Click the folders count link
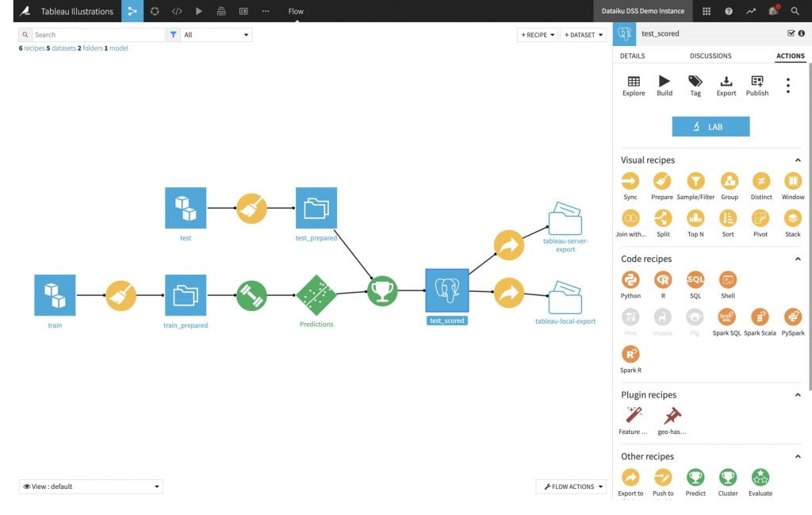Viewport: 812px width, 515px height. tap(90, 48)
